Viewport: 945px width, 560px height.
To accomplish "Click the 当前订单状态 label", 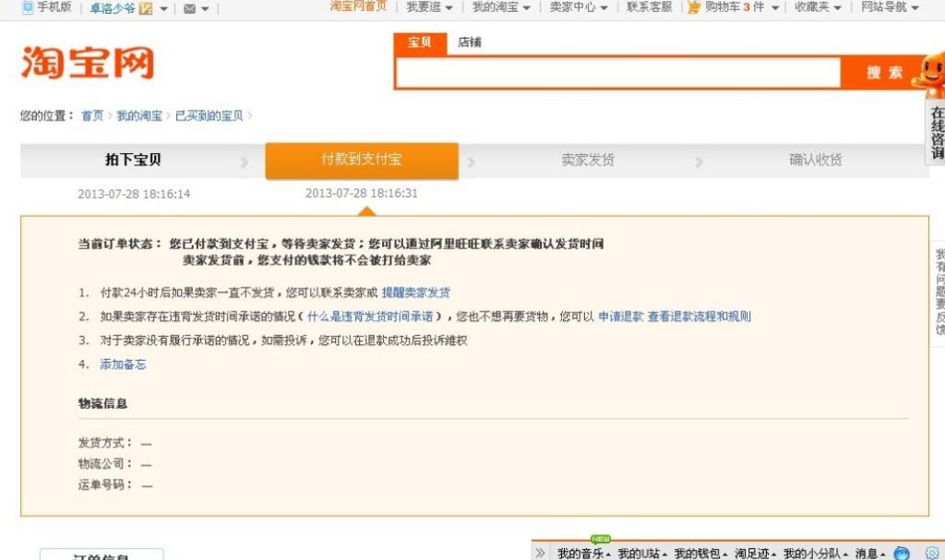I will click(120, 244).
